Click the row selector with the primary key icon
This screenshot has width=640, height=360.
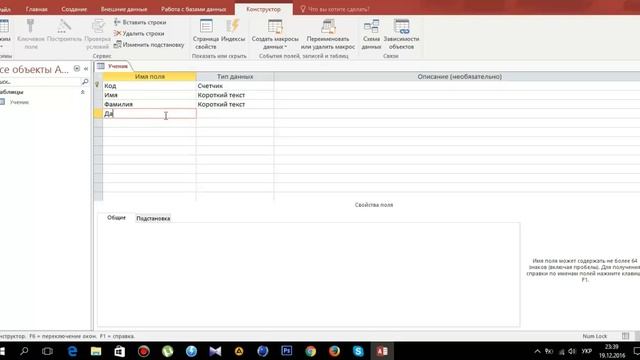98,85
